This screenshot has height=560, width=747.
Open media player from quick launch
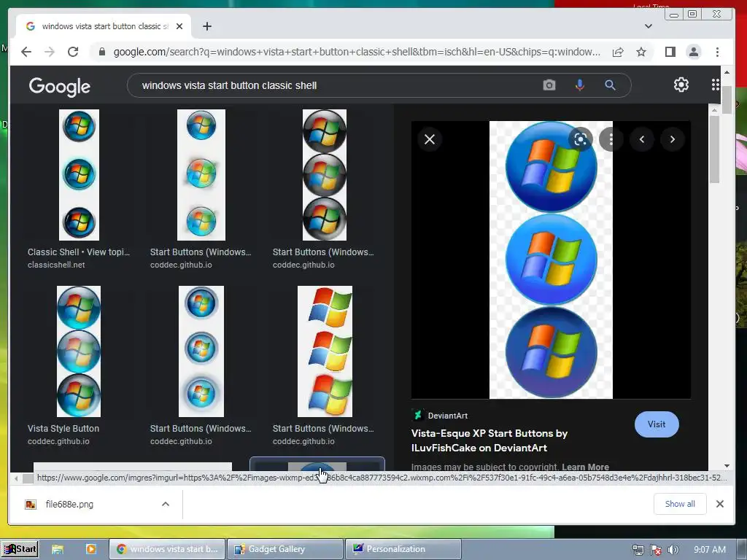90,549
